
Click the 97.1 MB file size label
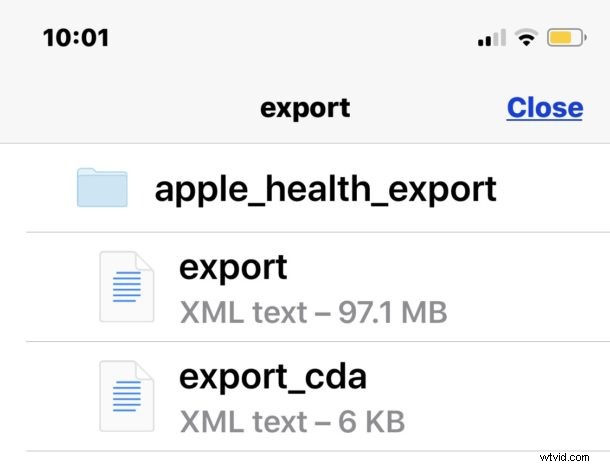coord(393,313)
